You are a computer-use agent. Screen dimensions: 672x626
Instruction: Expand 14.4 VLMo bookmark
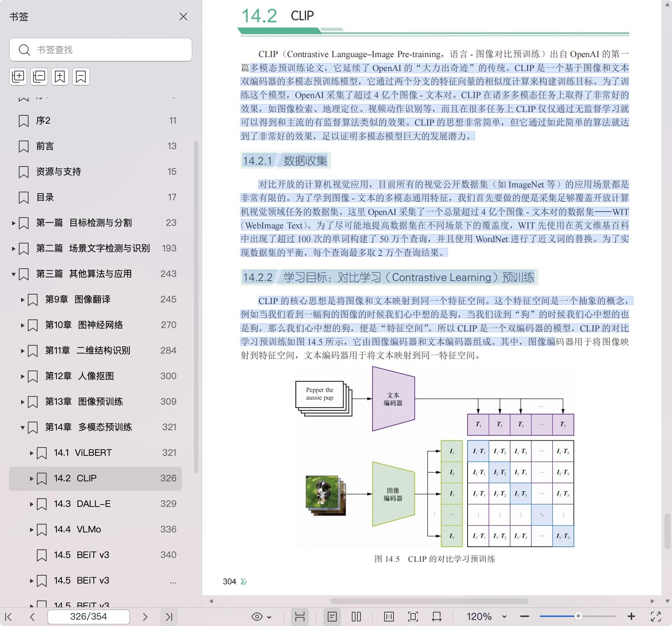[x=32, y=530]
